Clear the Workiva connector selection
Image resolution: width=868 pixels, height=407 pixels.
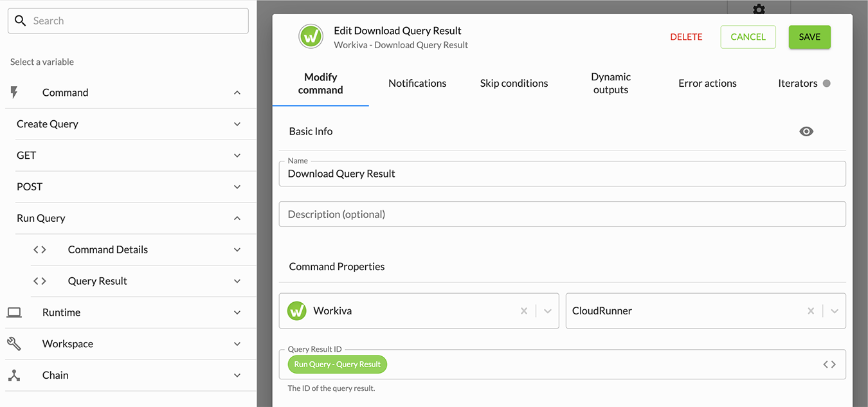click(524, 311)
